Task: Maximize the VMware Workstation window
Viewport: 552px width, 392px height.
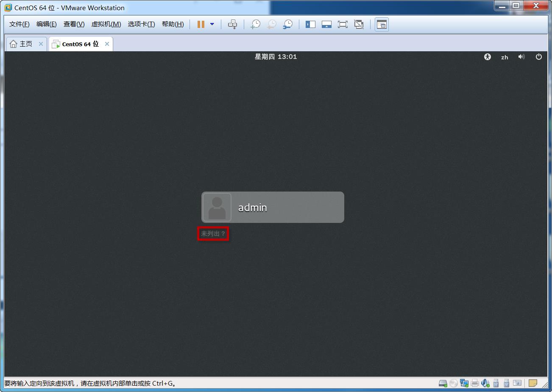Action: 516,6
